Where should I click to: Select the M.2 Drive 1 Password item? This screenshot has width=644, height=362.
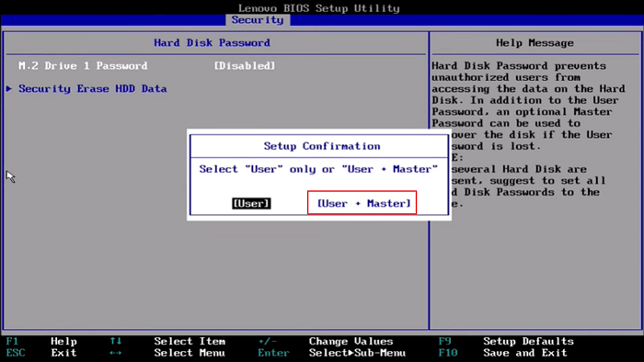click(x=83, y=65)
